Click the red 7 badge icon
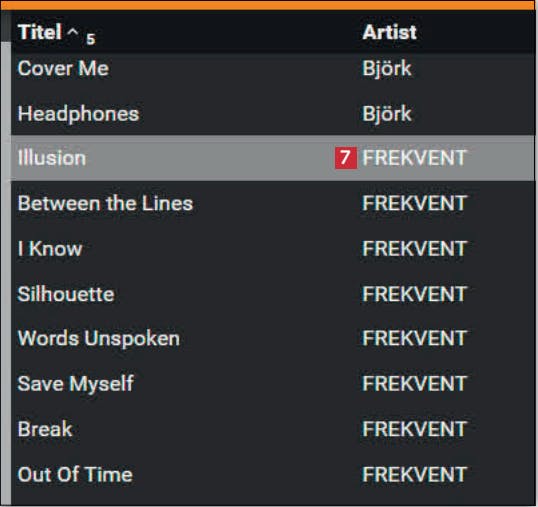Viewport: 538px width, 507px height. (346, 158)
